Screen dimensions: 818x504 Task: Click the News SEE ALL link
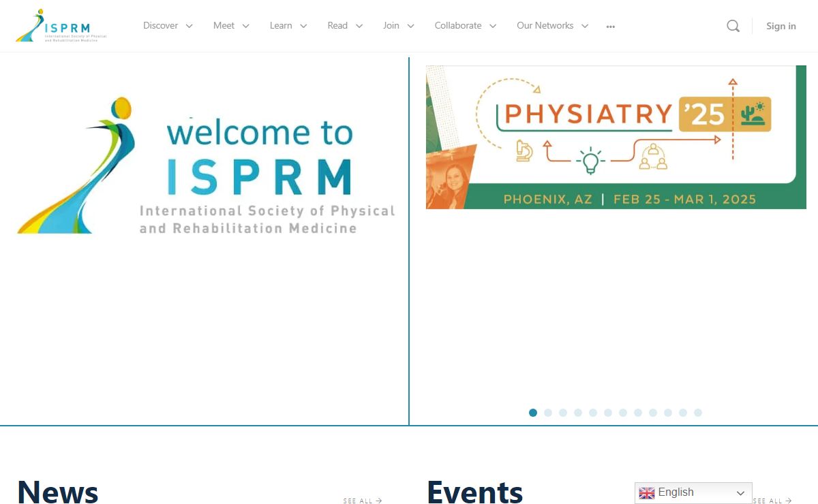coord(363,501)
